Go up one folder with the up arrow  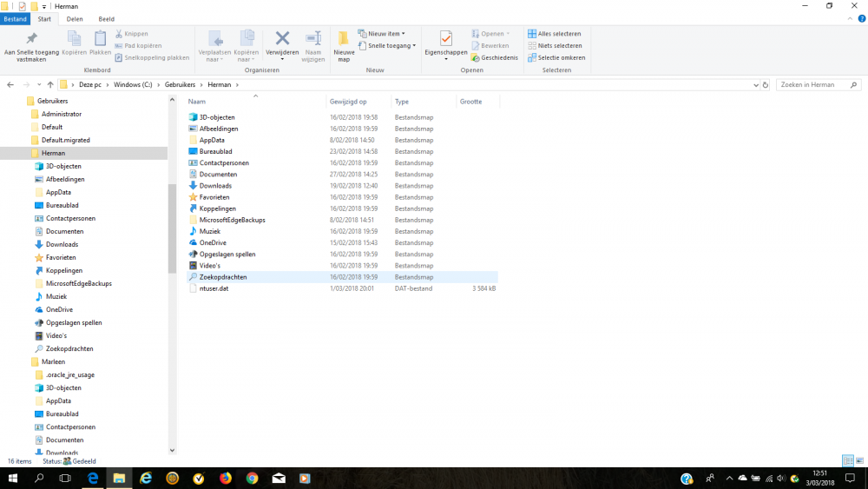click(x=50, y=84)
